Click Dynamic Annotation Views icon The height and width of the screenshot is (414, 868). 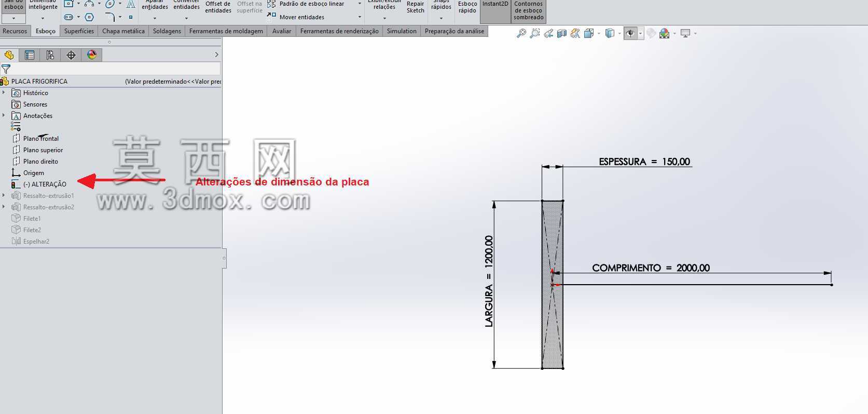click(x=575, y=33)
